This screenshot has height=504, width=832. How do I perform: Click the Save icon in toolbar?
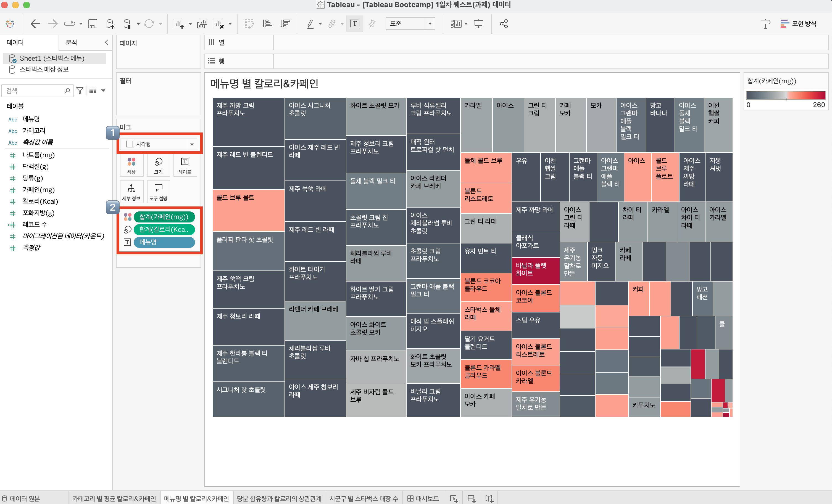coord(93,24)
